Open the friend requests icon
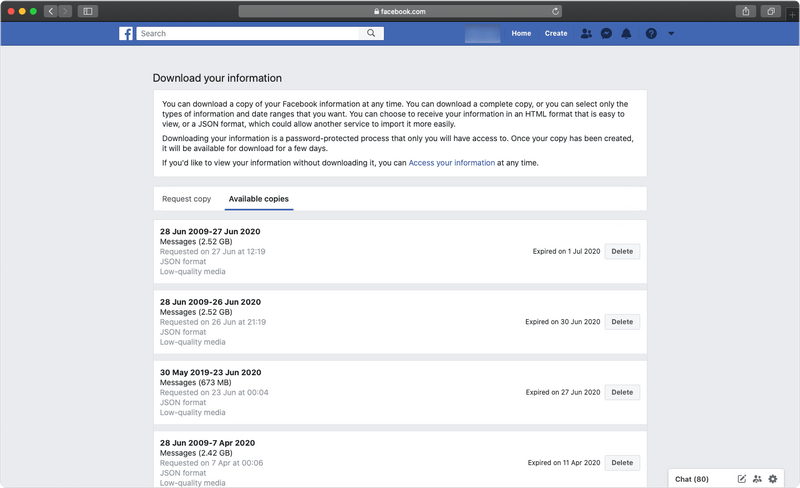The height and width of the screenshot is (488, 800). [586, 34]
